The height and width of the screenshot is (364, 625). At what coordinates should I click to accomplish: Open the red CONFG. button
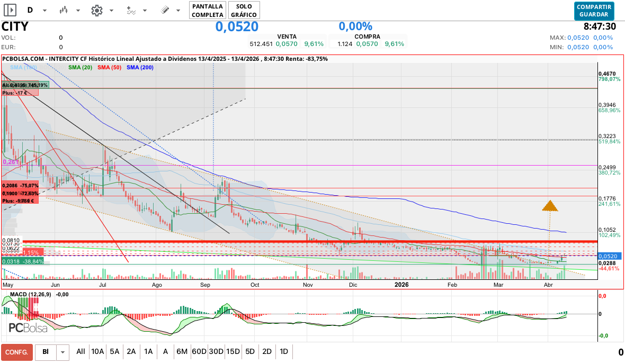[17, 352]
